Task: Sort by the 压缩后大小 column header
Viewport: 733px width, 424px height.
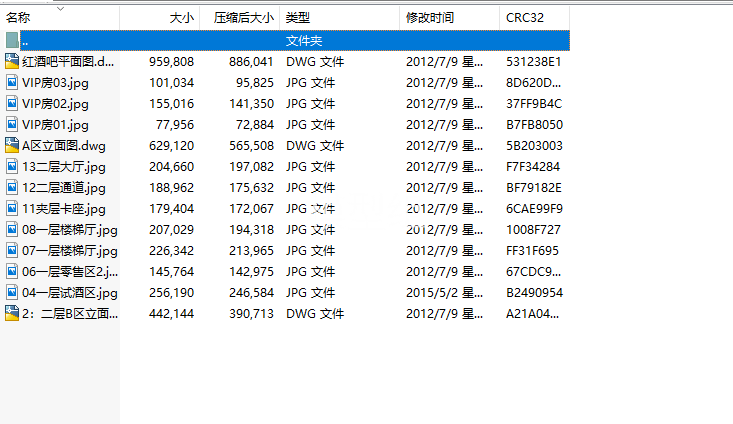Action: point(243,18)
